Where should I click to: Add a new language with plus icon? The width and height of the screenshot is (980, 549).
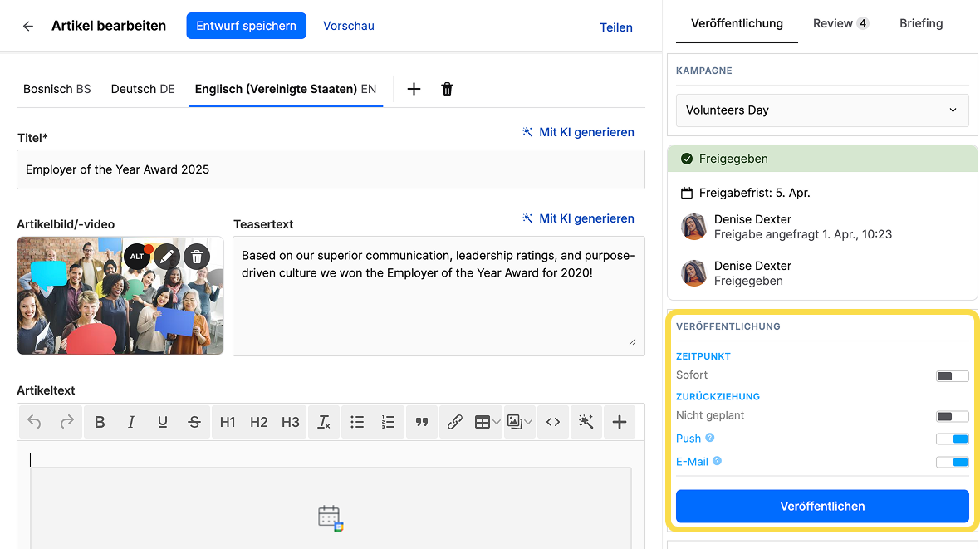click(x=414, y=89)
